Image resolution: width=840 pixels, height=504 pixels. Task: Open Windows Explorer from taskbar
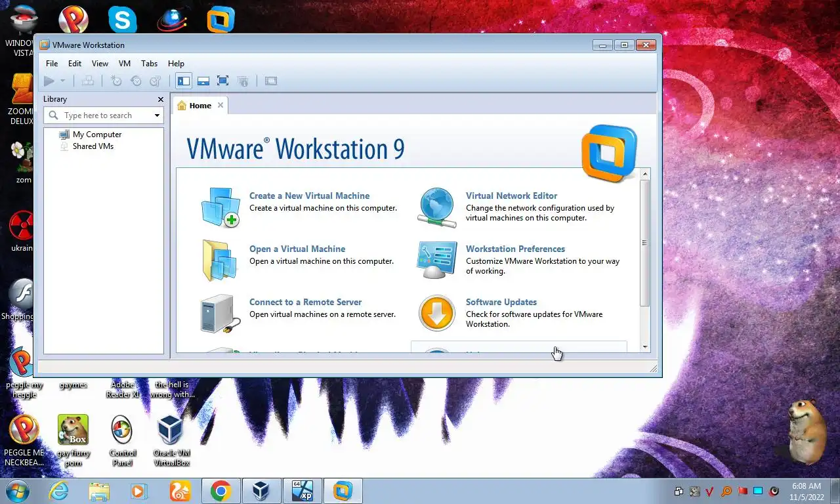coord(99,491)
